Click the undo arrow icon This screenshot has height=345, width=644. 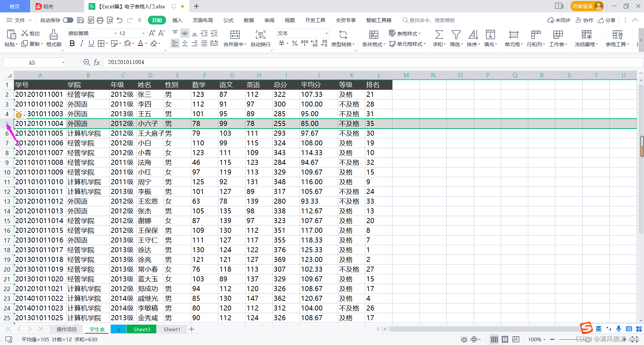[x=120, y=20]
